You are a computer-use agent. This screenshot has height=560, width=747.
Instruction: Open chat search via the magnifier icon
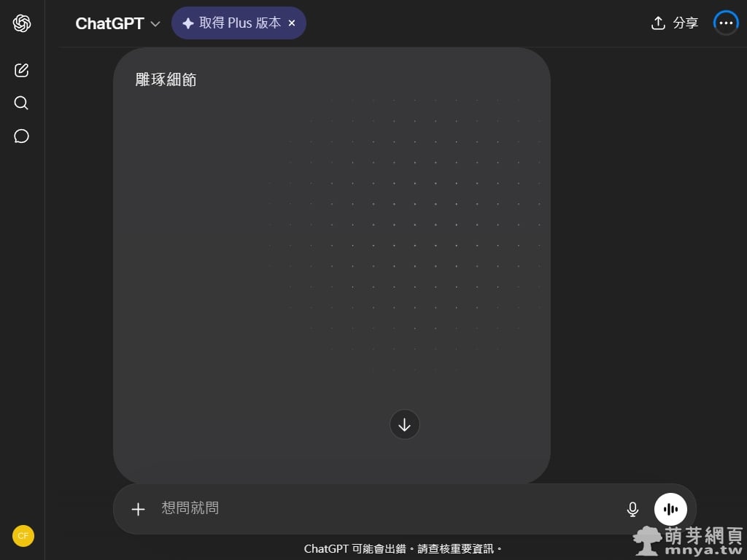(x=22, y=103)
